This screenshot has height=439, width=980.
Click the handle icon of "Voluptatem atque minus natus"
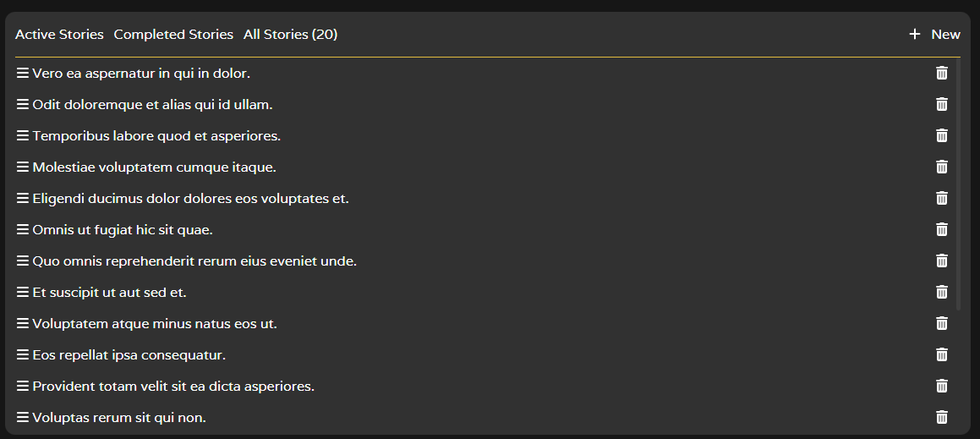pyautogui.click(x=23, y=323)
